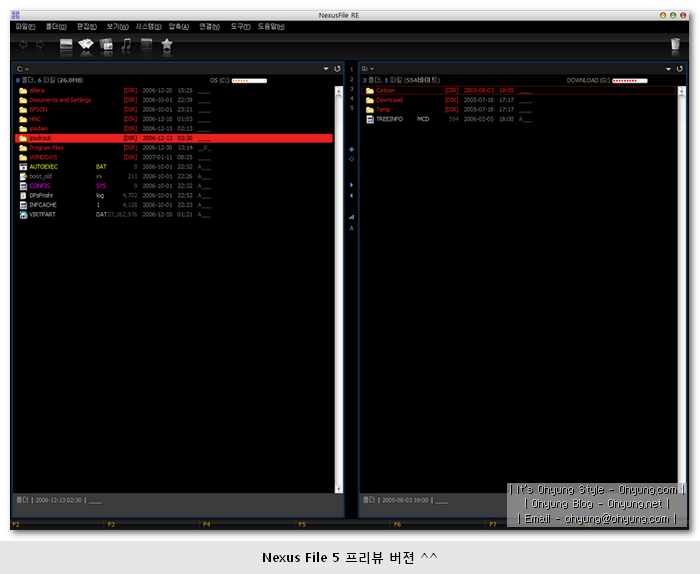Select the AUTOEXEC batch file icon
700x574 pixels.
23,167
